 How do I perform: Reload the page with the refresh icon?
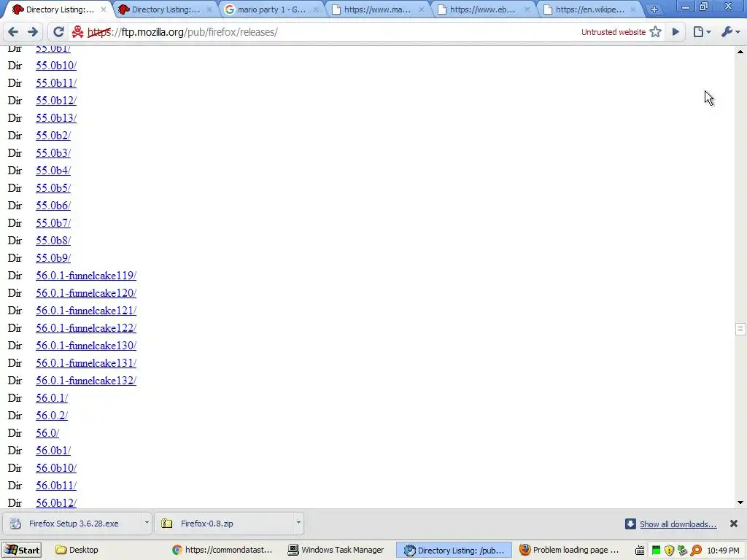[x=58, y=32]
